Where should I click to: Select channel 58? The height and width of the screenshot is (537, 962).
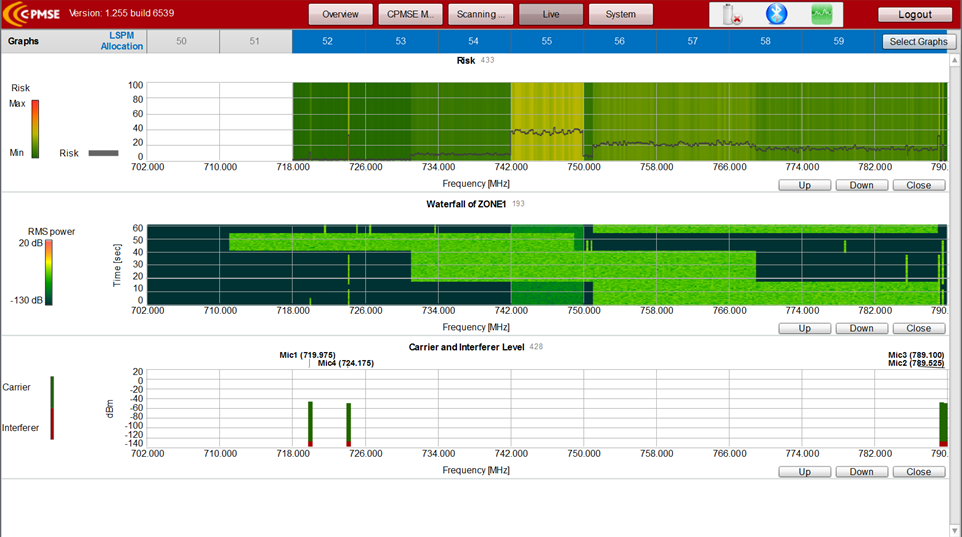[766, 41]
